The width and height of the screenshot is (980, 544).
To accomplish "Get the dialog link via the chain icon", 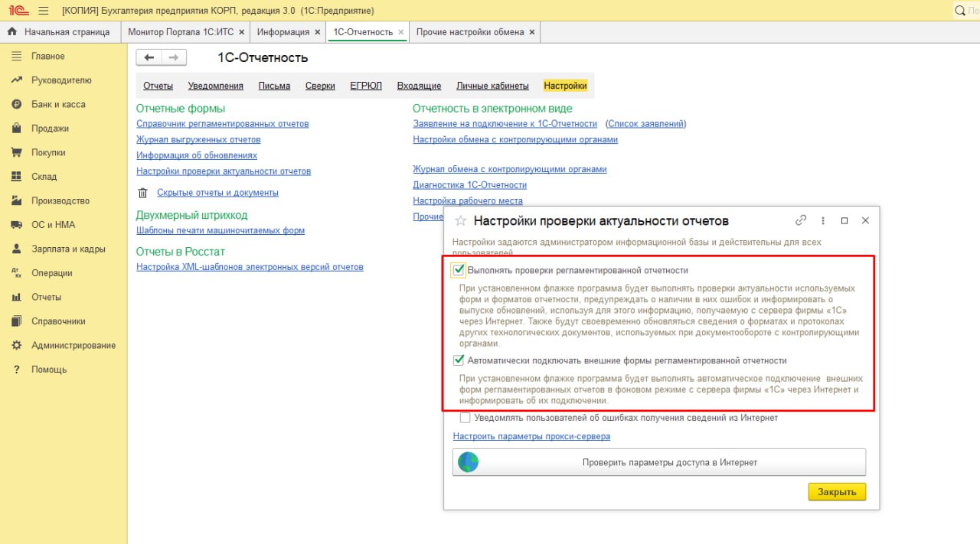I will coord(801,220).
